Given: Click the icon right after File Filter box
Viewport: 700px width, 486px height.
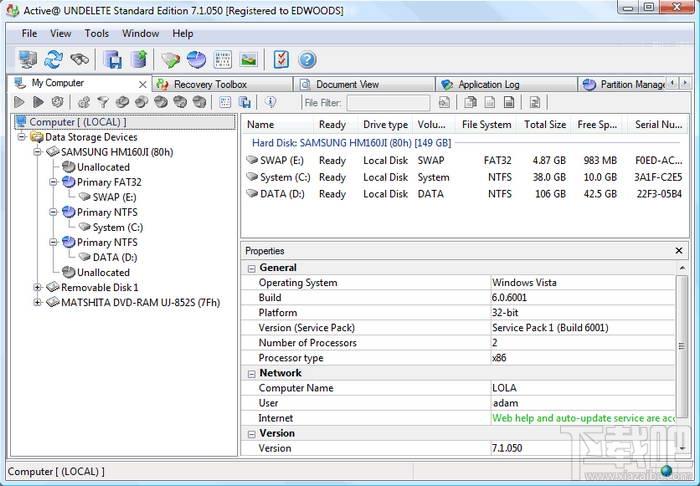Looking at the screenshot, I should tap(444, 103).
